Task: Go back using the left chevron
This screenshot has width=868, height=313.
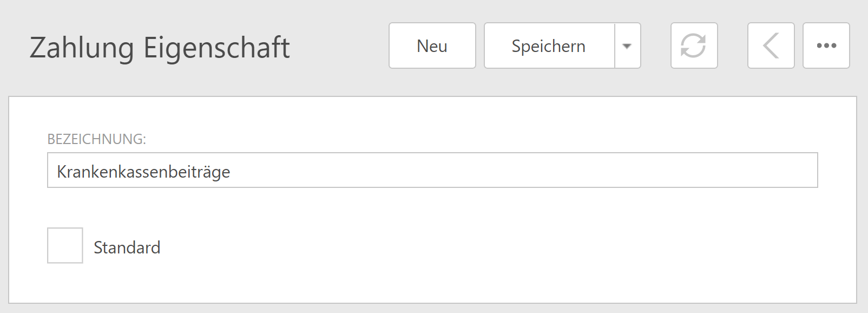Action: coord(771,45)
